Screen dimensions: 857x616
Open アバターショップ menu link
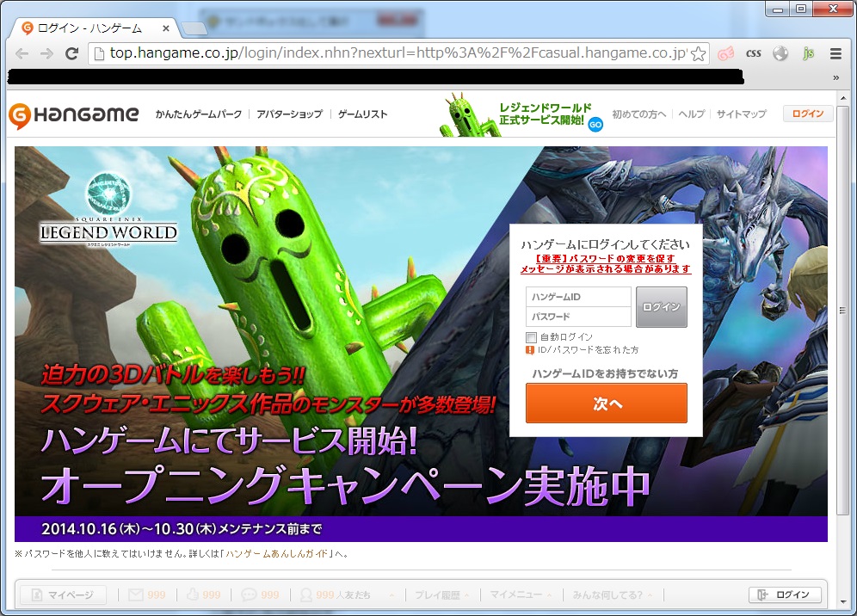[x=290, y=114]
